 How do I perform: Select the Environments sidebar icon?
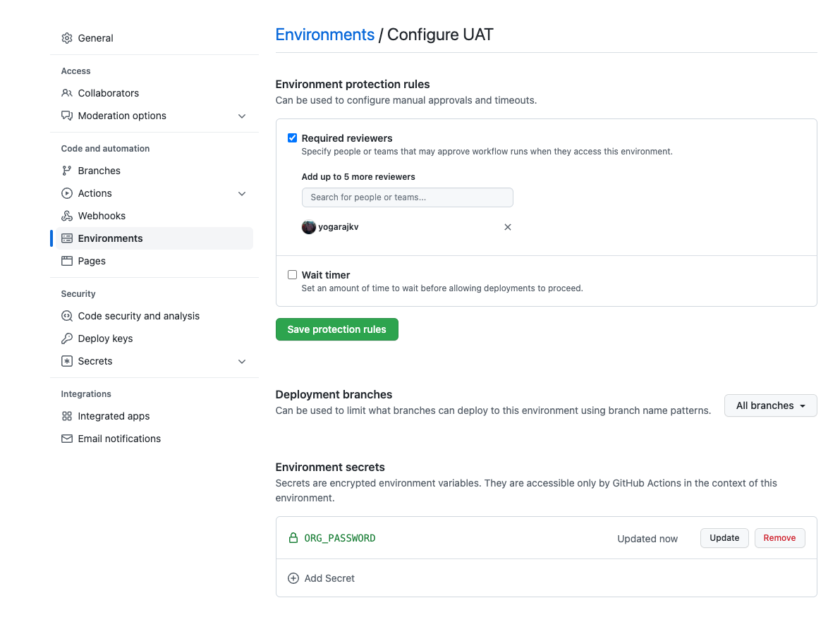66,238
